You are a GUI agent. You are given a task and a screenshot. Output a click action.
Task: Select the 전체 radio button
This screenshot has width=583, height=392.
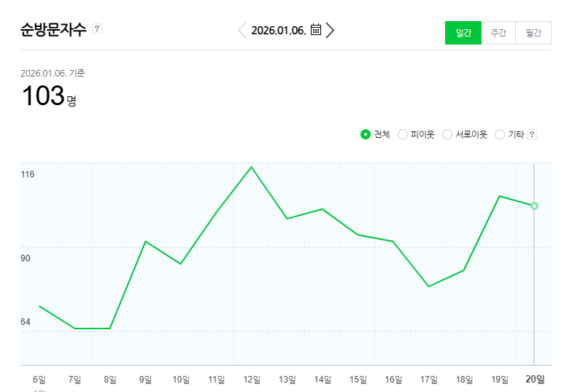coord(366,134)
